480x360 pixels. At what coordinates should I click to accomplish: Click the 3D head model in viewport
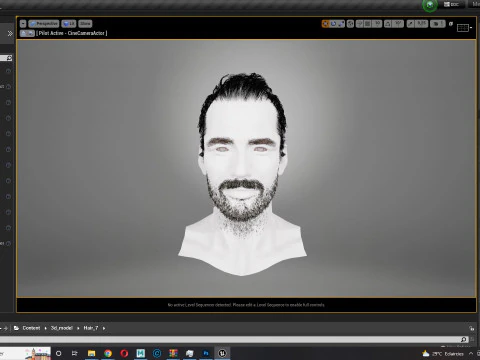click(242, 173)
